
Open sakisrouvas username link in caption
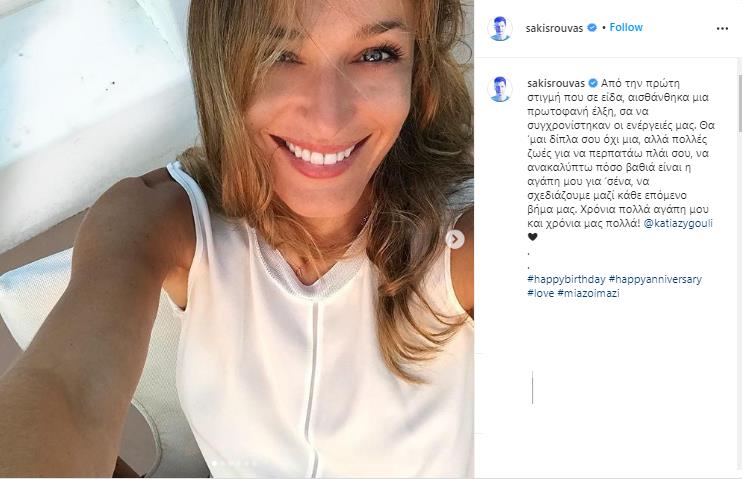[x=556, y=84]
